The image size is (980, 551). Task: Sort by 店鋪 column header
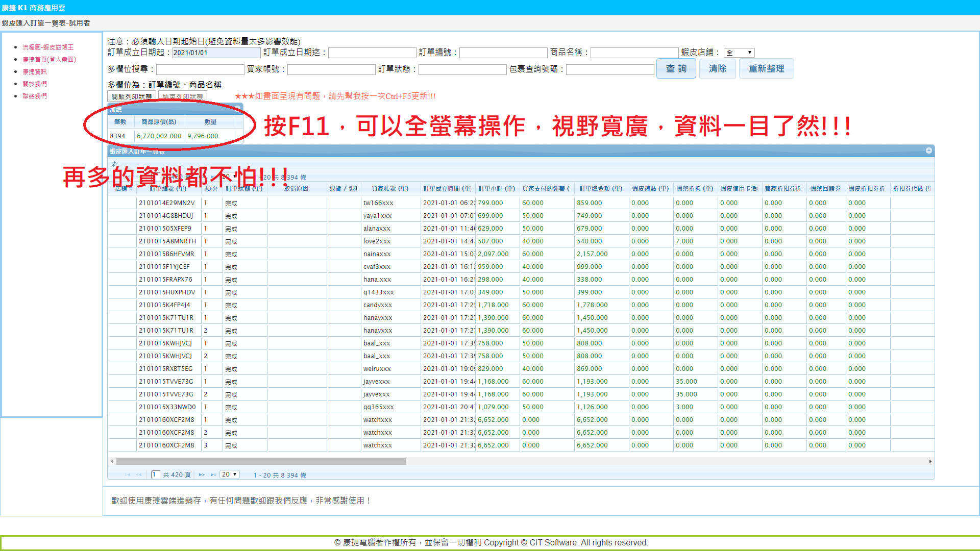[x=121, y=189]
